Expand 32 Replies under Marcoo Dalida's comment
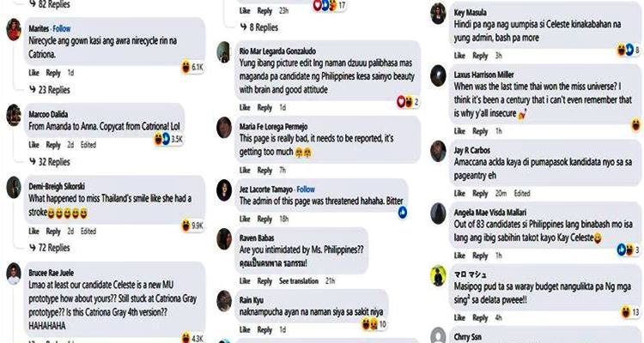The width and height of the screenshot is (644, 343). point(50,162)
